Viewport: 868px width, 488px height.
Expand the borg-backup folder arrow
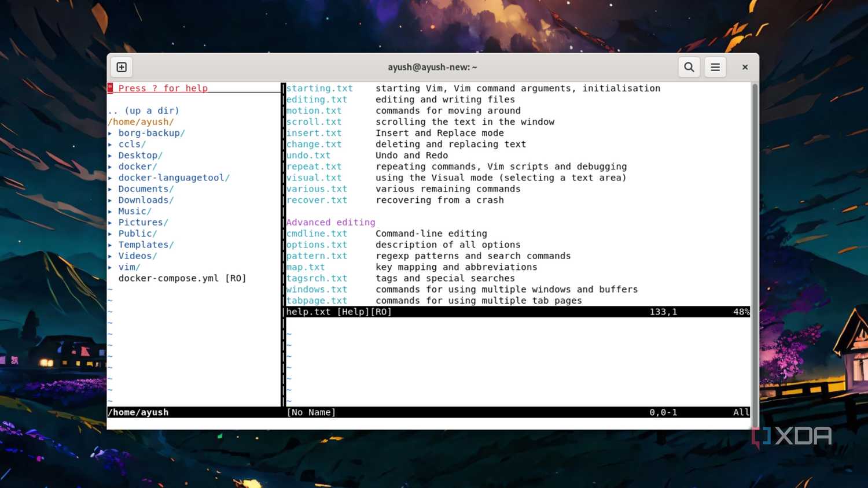(x=110, y=133)
